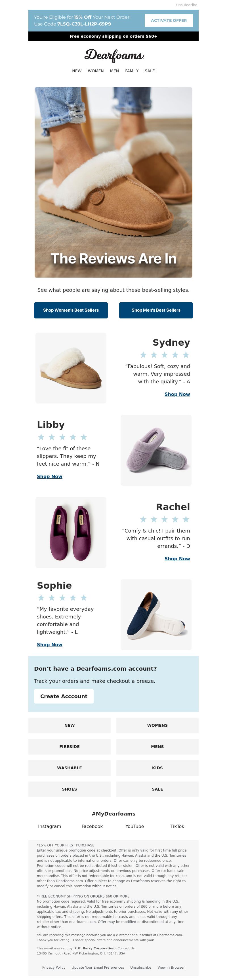Click Shop Women's Best Sellers button
This screenshot has width=227, height=980.
pyautogui.click(x=71, y=310)
